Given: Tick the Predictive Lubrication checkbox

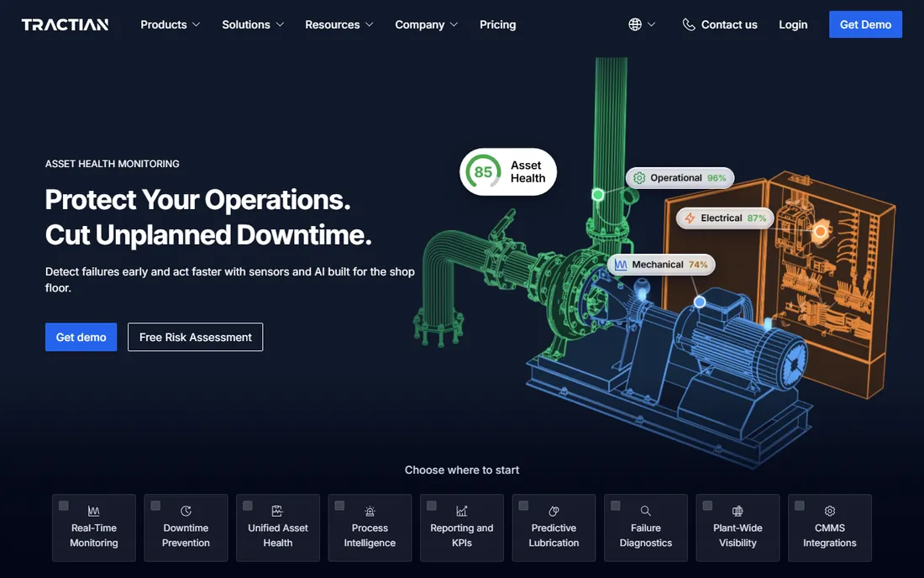Looking at the screenshot, I should pos(523,506).
